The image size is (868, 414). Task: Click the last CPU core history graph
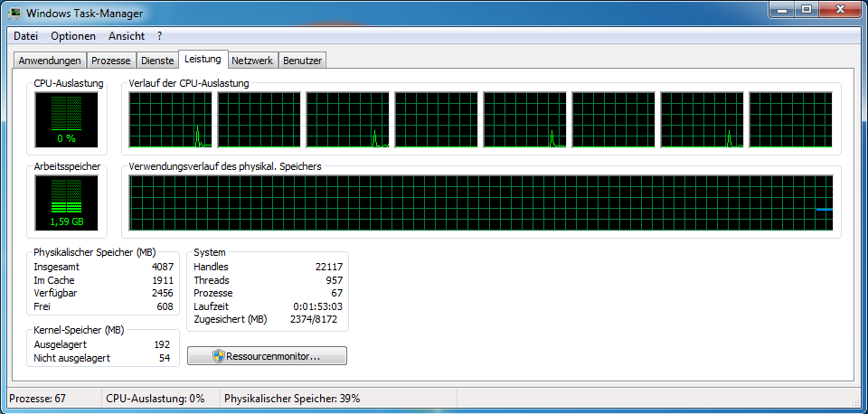(x=790, y=120)
